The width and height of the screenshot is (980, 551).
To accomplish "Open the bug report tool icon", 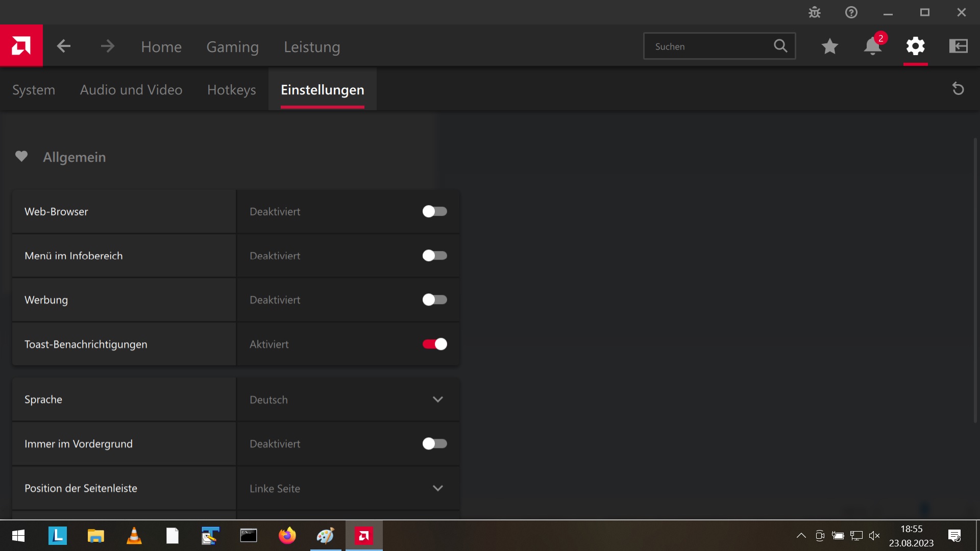I will tap(815, 12).
